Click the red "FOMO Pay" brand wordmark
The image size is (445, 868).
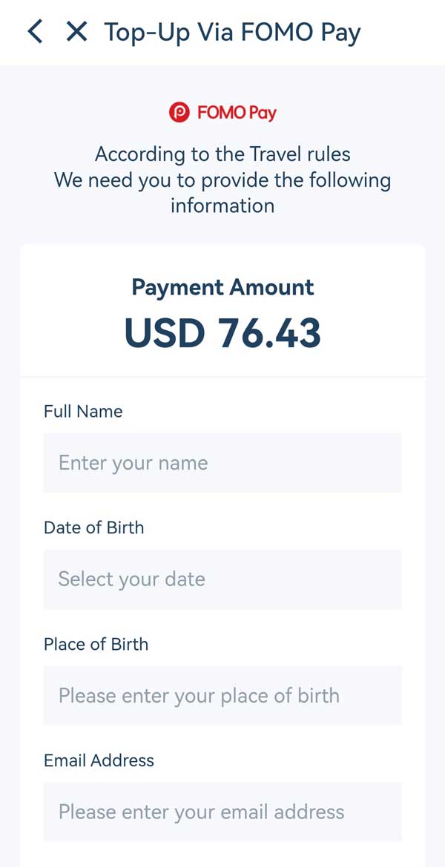[x=237, y=113]
